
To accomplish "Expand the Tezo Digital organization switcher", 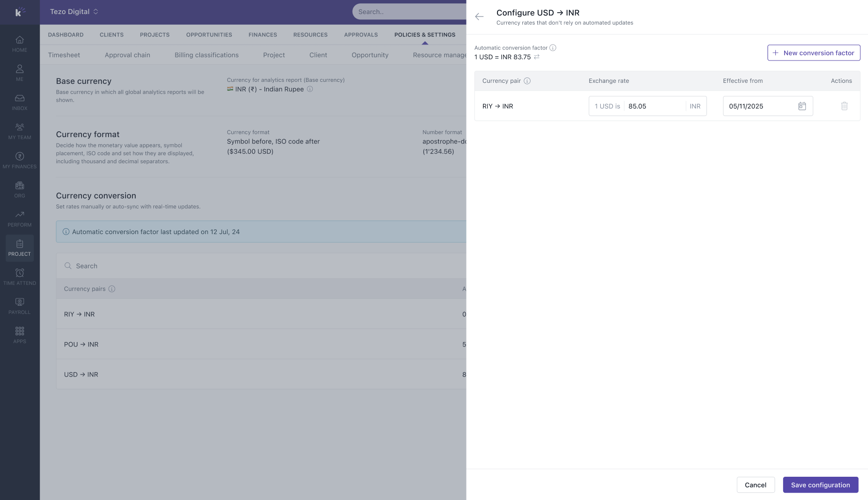I will click(74, 12).
